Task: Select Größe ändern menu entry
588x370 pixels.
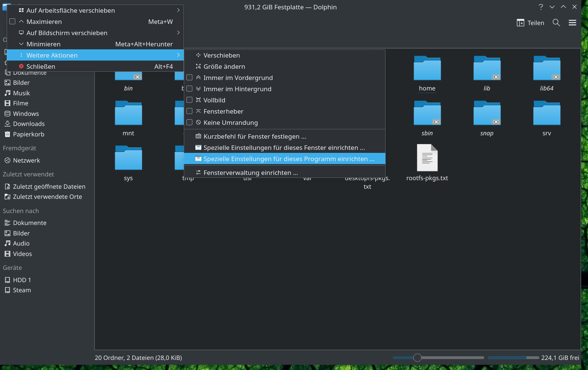Action: pyautogui.click(x=285, y=67)
